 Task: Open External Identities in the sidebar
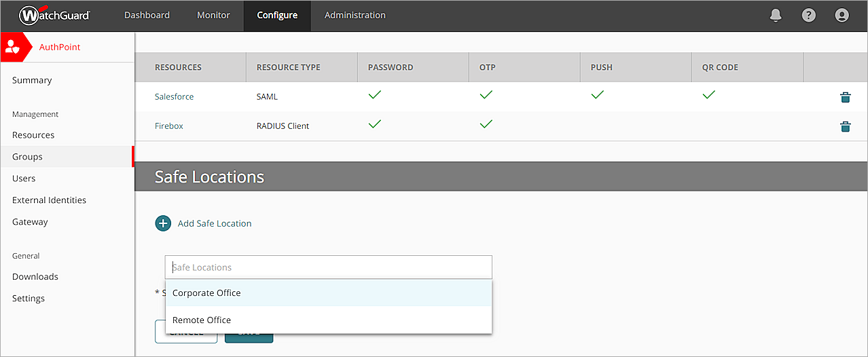click(49, 200)
